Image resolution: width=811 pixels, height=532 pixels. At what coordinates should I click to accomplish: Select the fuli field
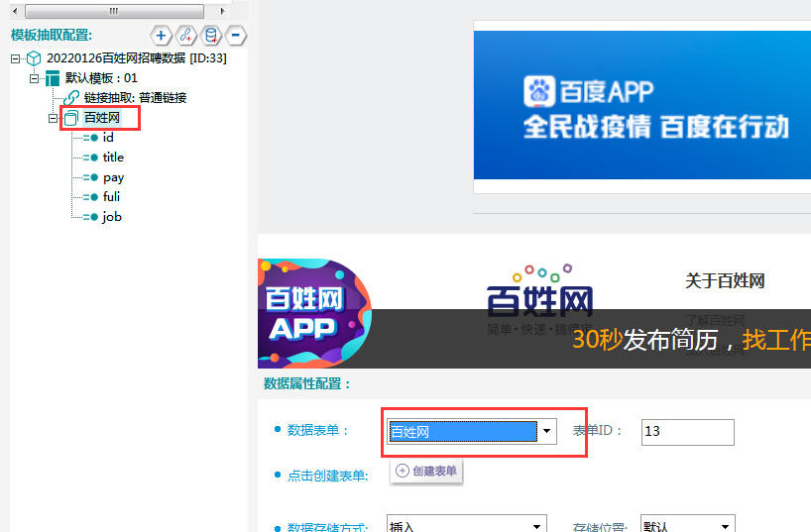pyautogui.click(x=111, y=197)
